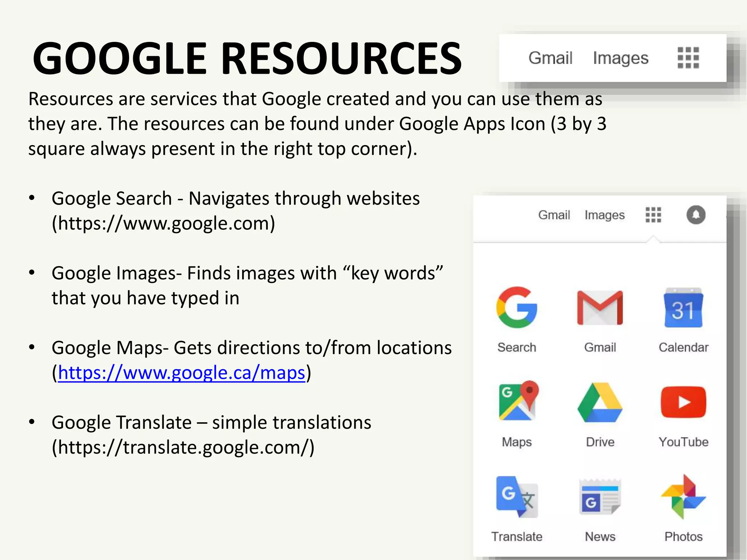The image size is (747, 560).
Task: Open the Google Photos pinwheel icon
Action: point(683,497)
